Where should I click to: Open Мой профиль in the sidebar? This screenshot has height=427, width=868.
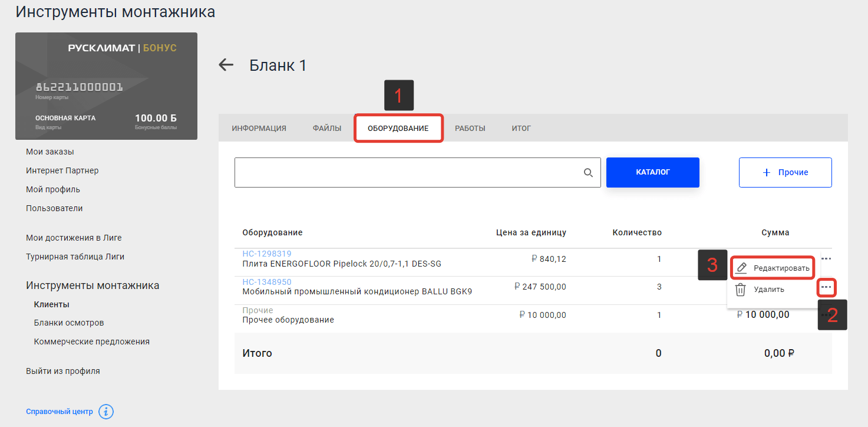(x=53, y=189)
